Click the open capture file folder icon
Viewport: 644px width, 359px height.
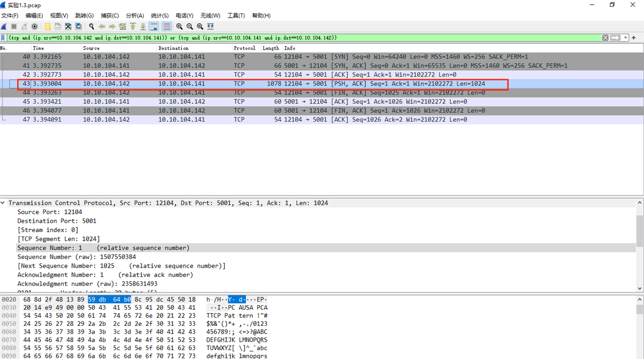[x=48, y=26]
